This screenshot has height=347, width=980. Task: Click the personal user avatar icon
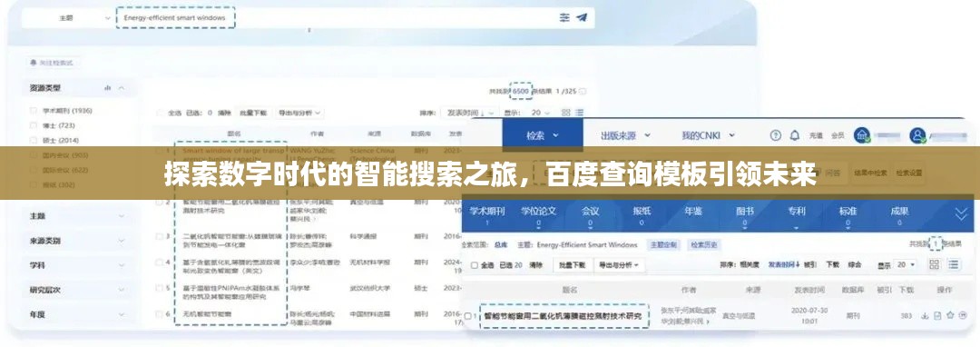point(917,135)
